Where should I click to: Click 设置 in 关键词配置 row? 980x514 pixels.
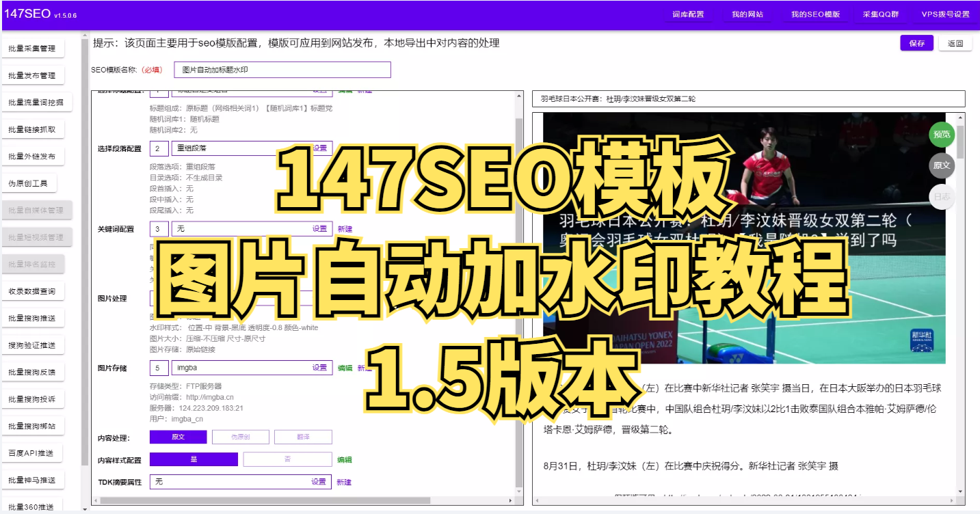(x=320, y=229)
